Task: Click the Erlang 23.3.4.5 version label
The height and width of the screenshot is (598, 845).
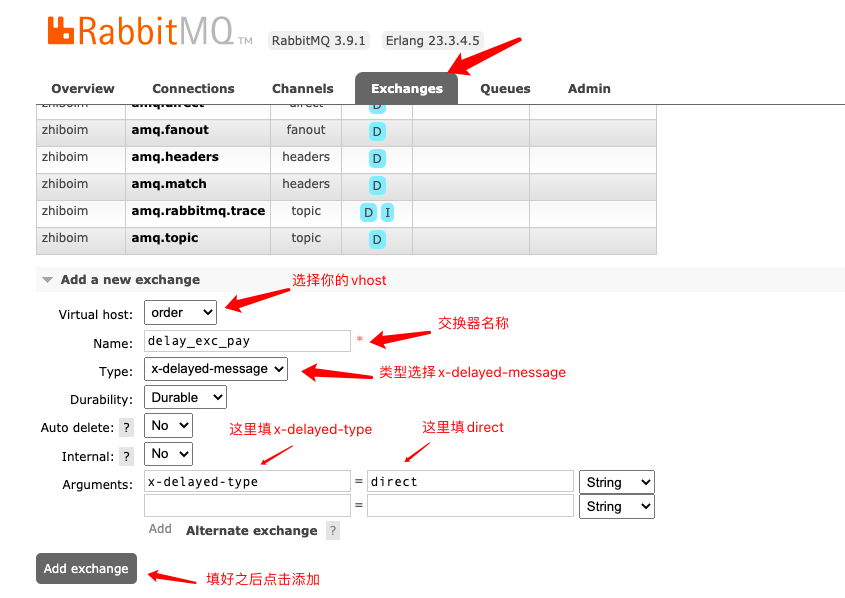Action: 432,40
